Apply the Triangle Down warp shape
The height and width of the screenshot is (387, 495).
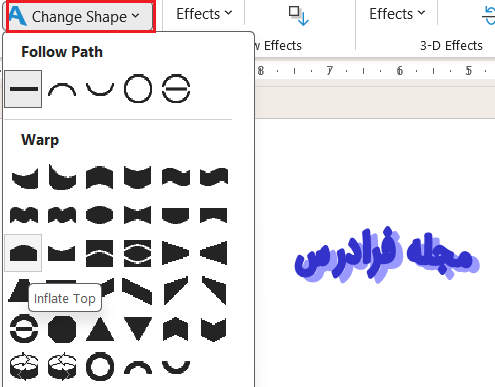coord(138,329)
